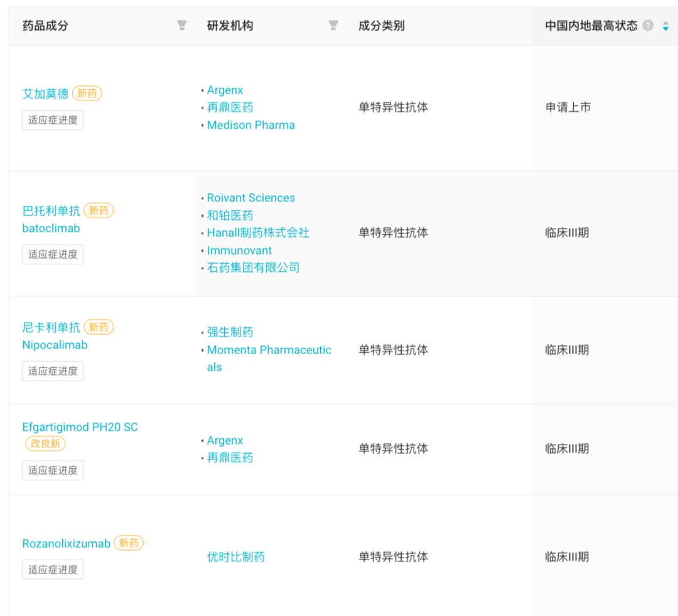Show help tooltip for 中国内地最高状态
Image resolution: width=678 pixels, height=616 pixels.
(x=648, y=26)
